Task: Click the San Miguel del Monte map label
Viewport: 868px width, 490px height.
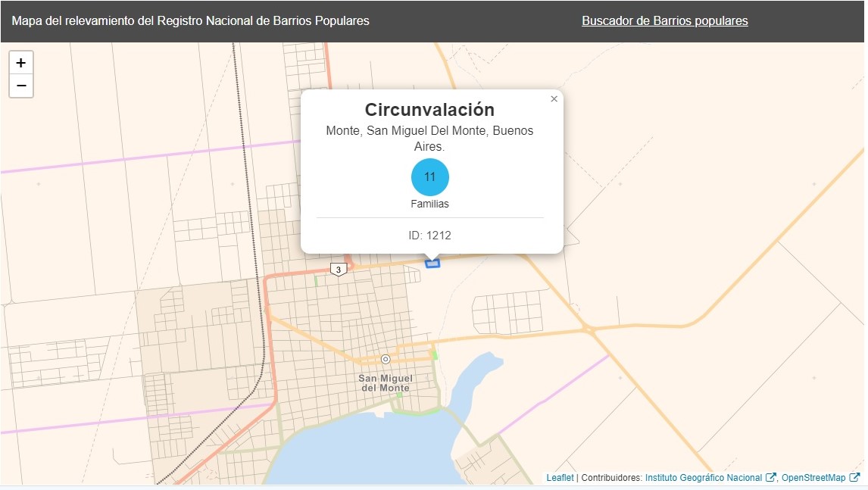Action: coord(386,382)
